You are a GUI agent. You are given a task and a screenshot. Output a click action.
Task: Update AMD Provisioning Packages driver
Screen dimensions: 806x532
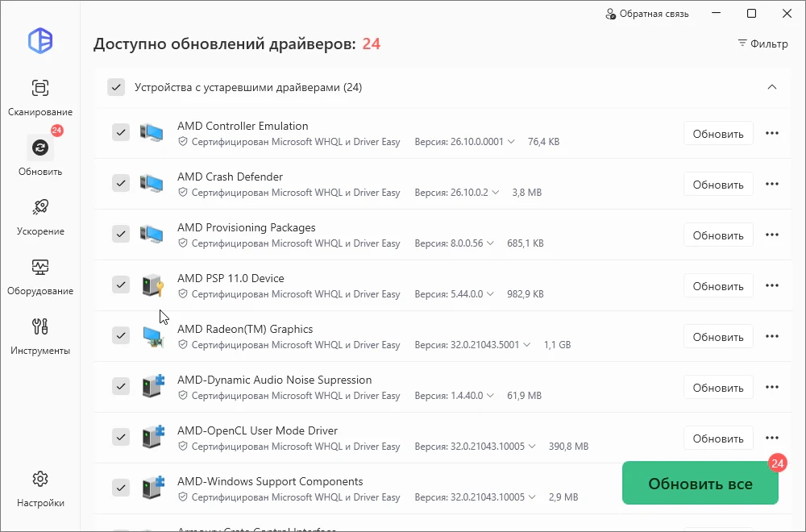(718, 235)
